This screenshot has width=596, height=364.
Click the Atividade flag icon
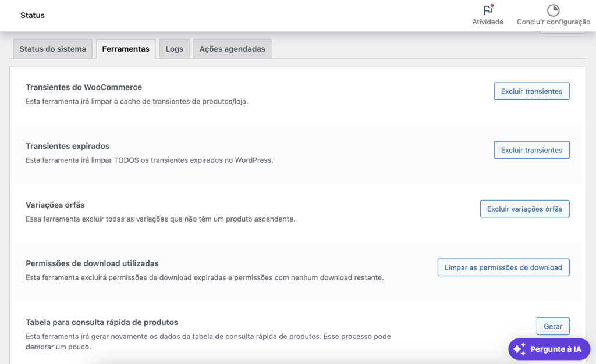pos(487,10)
